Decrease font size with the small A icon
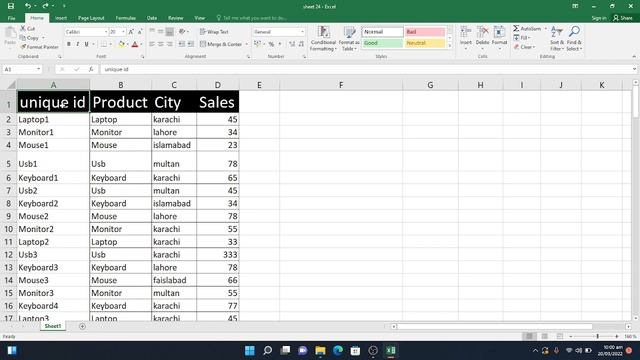The image size is (640, 360). point(140,32)
